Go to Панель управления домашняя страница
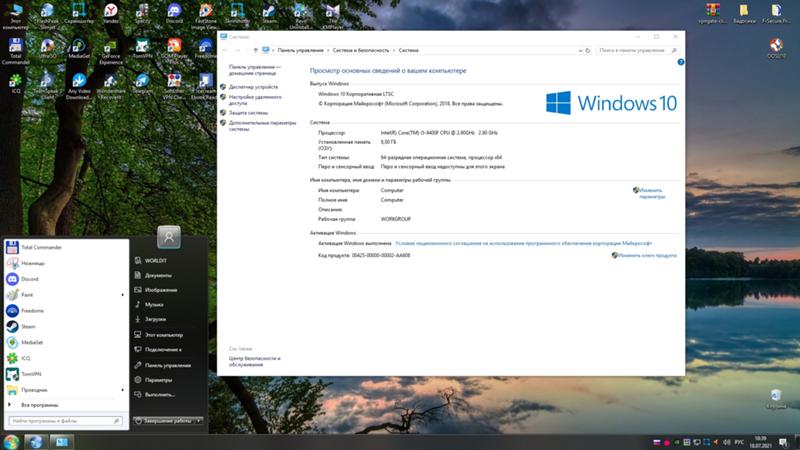The height and width of the screenshot is (450, 800). (x=254, y=70)
